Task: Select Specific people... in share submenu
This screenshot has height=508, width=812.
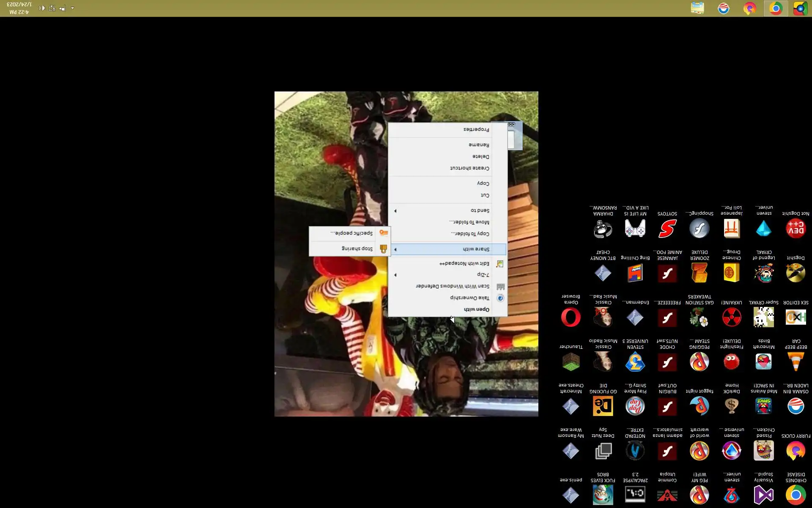Action: pyautogui.click(x=351, y=233)
